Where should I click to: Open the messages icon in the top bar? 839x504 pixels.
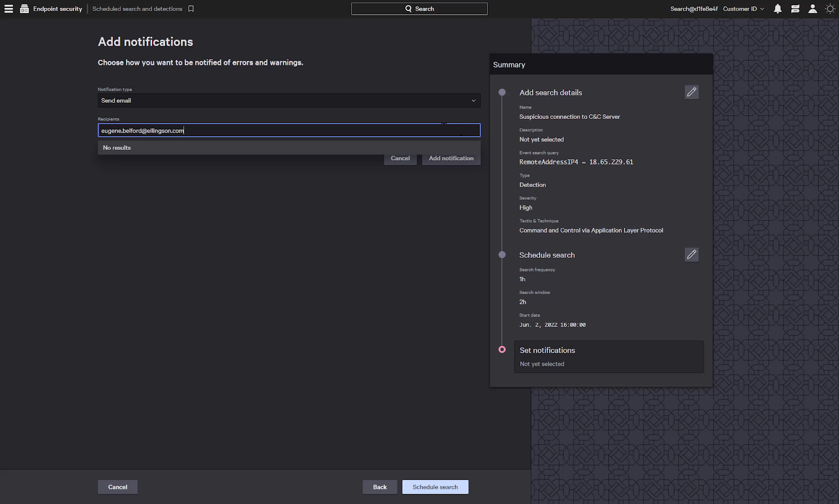795,9
